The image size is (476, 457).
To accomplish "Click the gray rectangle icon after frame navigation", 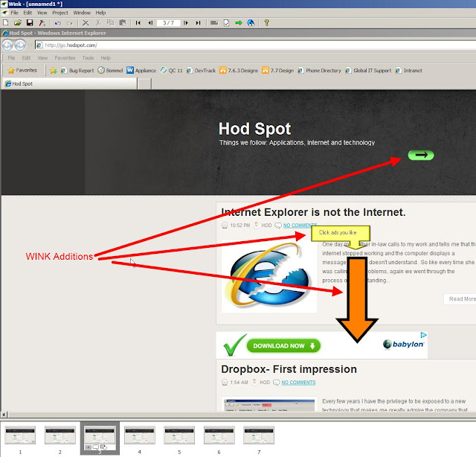I will click(214, 23).
